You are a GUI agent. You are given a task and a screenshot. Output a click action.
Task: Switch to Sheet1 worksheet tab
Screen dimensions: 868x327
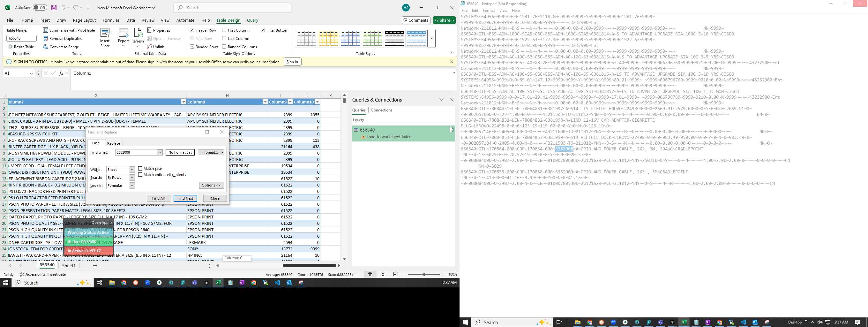pyautogui.click(x=69, y=266)
